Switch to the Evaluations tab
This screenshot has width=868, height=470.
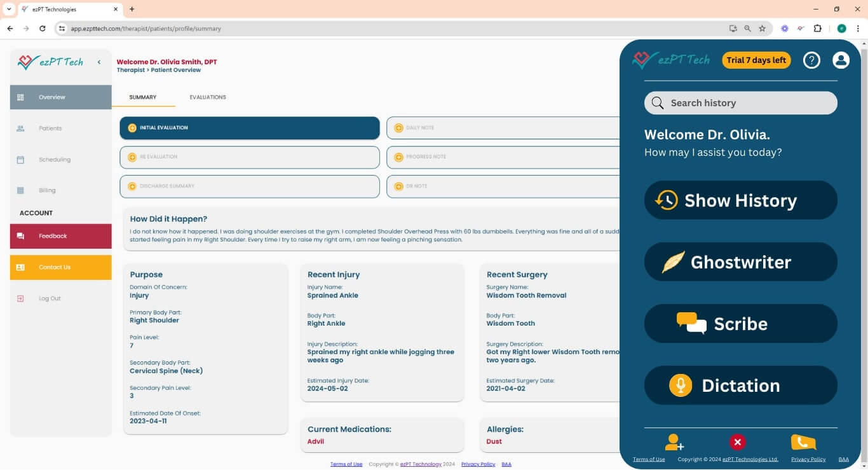(207, 97)
